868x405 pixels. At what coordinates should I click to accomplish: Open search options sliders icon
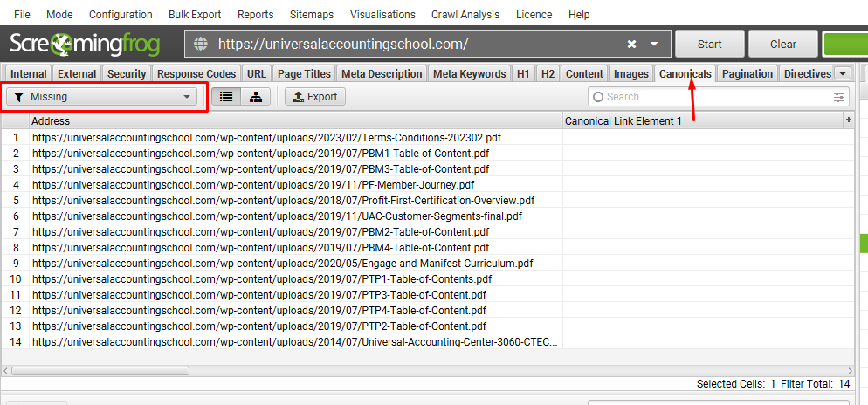[840, 97]
